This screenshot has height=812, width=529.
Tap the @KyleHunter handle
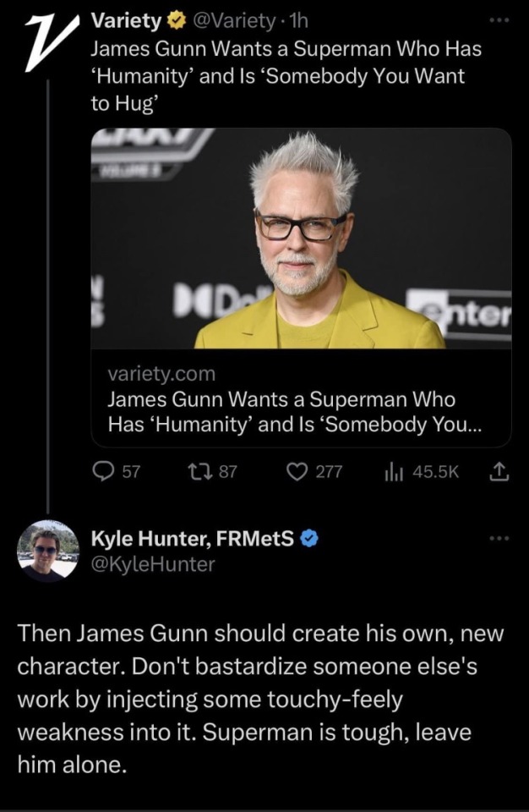(x=152, y=562)
